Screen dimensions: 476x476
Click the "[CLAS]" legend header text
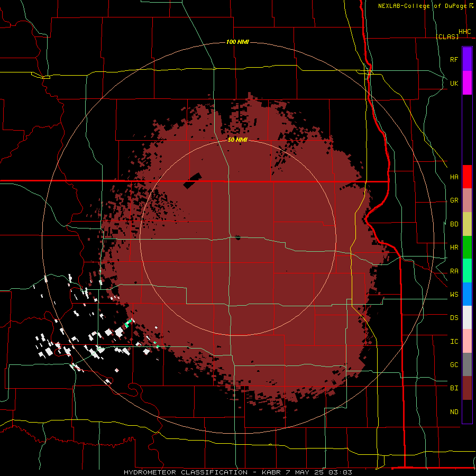click(x=447, y=36)
